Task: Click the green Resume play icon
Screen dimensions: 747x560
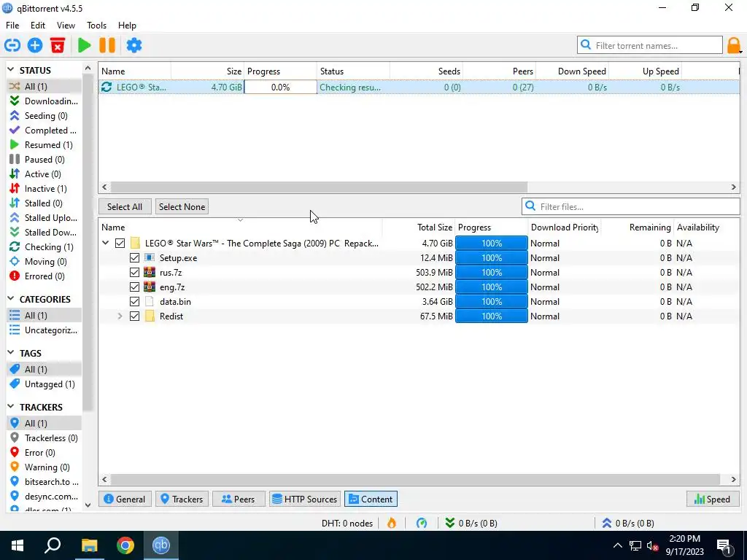Action: tap(85, 45)
